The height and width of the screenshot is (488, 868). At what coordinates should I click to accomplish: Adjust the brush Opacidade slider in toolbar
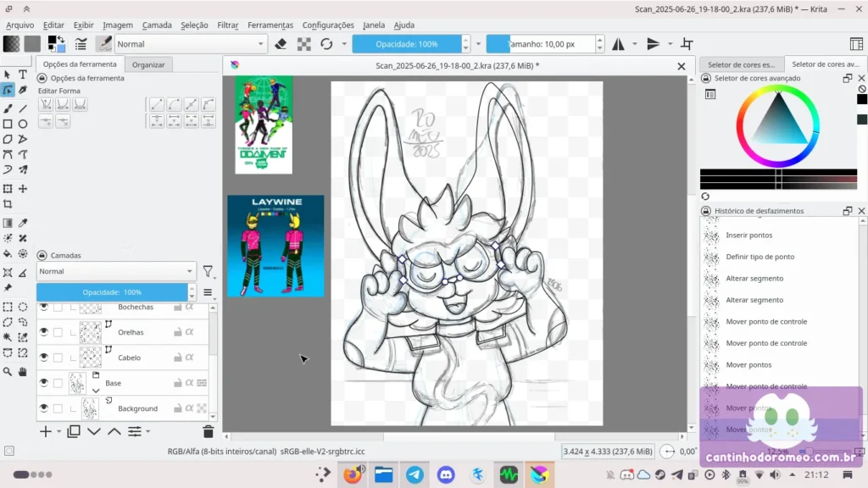406,44
